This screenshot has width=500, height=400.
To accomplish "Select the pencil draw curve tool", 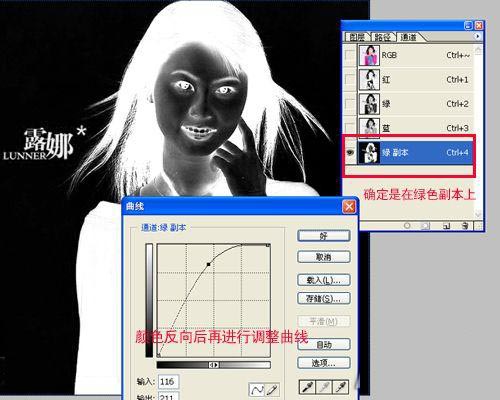I will (272, 389).
